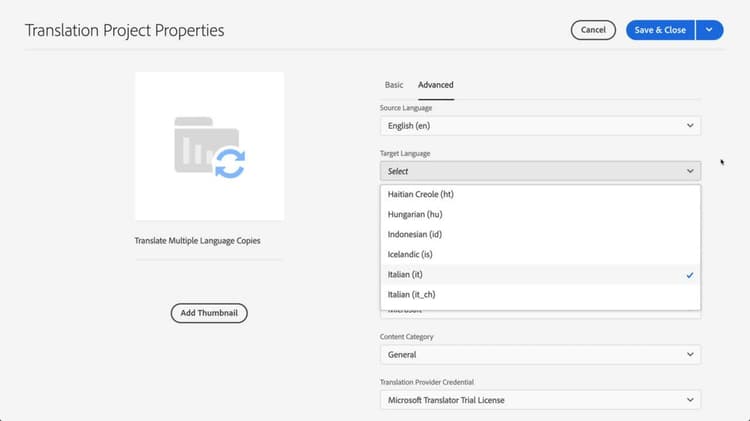Screen dimensions: 750x421
Task: Click the checkmark next to Italian (it)
Action: point(690,274)
